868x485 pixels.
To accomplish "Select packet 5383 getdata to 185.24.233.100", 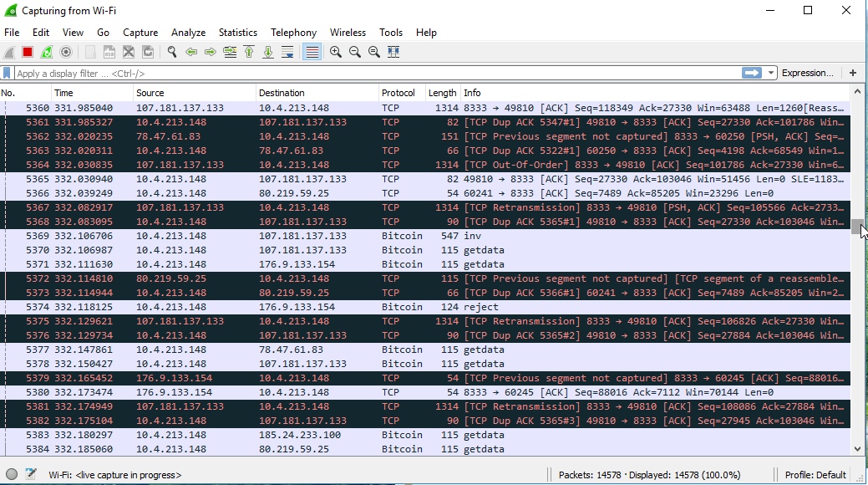I will coord(425,435).
